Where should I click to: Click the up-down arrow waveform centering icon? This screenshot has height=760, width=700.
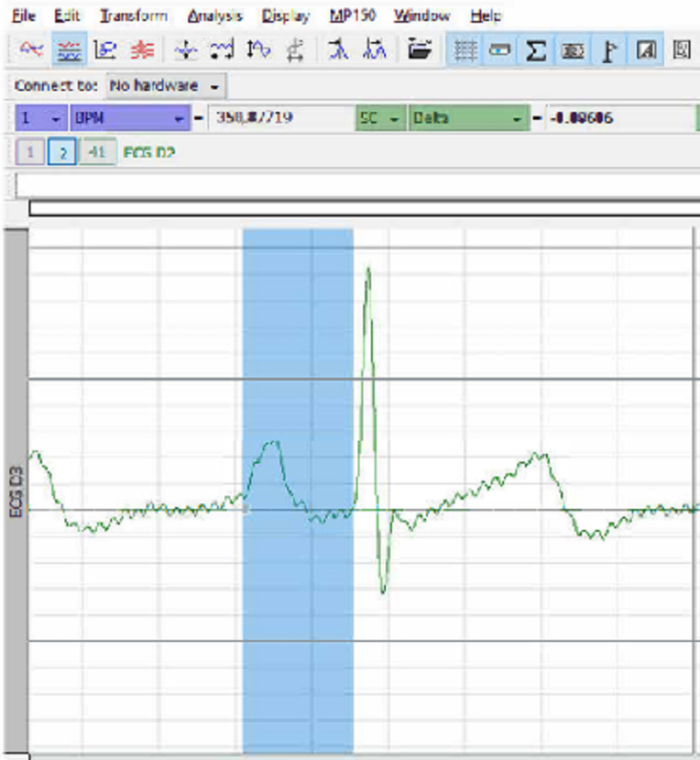[x=258, y=50]
